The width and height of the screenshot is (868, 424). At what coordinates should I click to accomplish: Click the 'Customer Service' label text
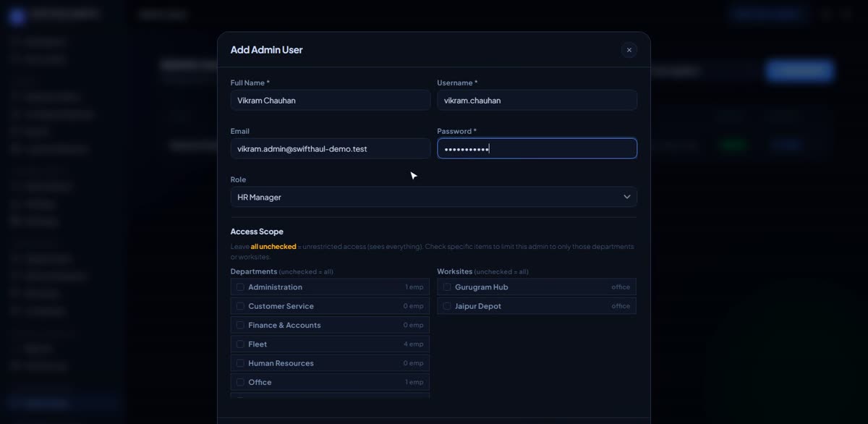(x=281, y=306)
